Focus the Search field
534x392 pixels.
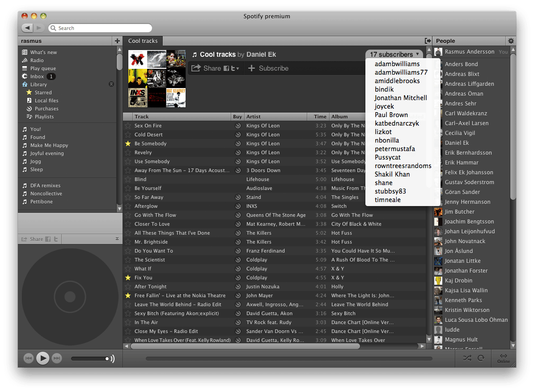100,28
